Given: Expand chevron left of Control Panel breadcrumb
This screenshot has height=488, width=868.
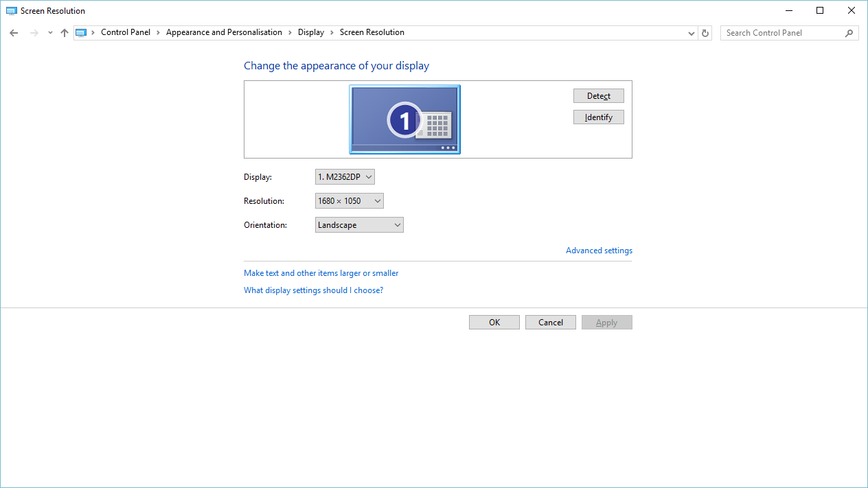Looking at the screenshot, I should pos(93,32).
